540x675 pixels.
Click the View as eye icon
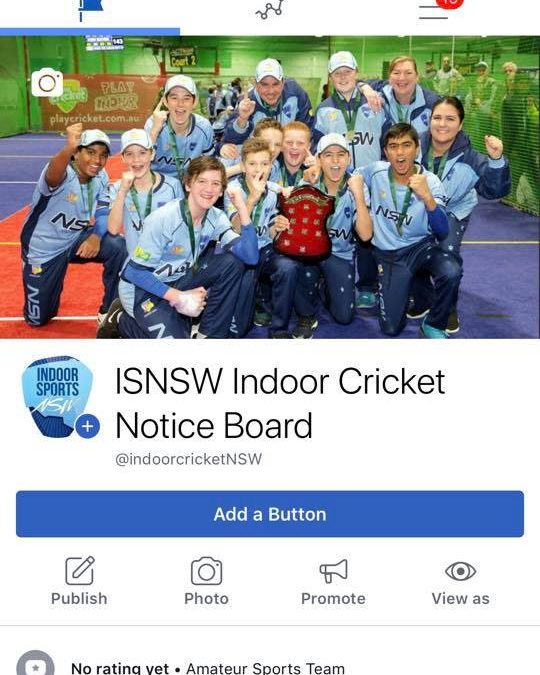[460, 571]
